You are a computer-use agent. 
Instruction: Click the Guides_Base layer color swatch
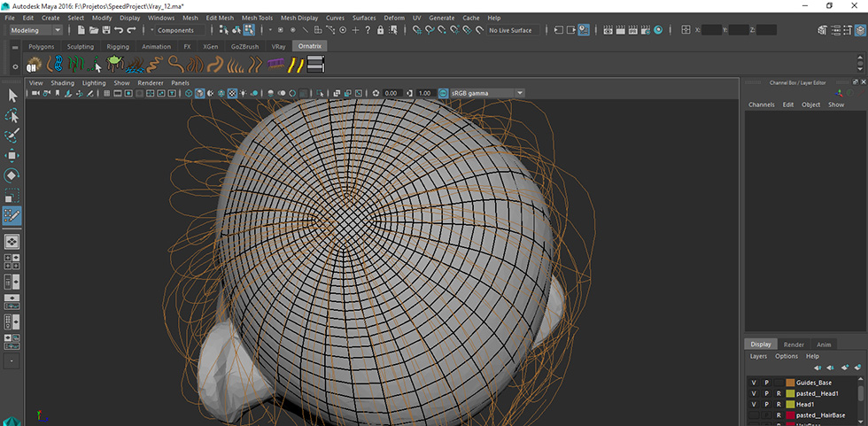790,383
